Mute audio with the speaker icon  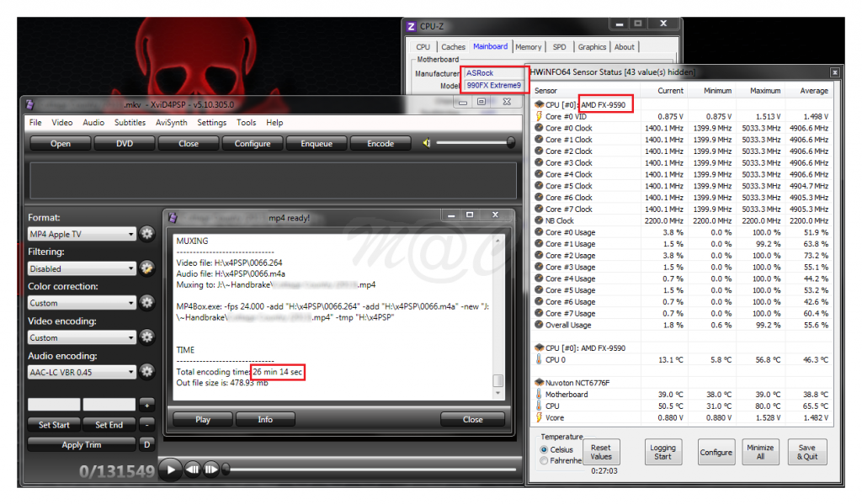[x=426, y=143]
